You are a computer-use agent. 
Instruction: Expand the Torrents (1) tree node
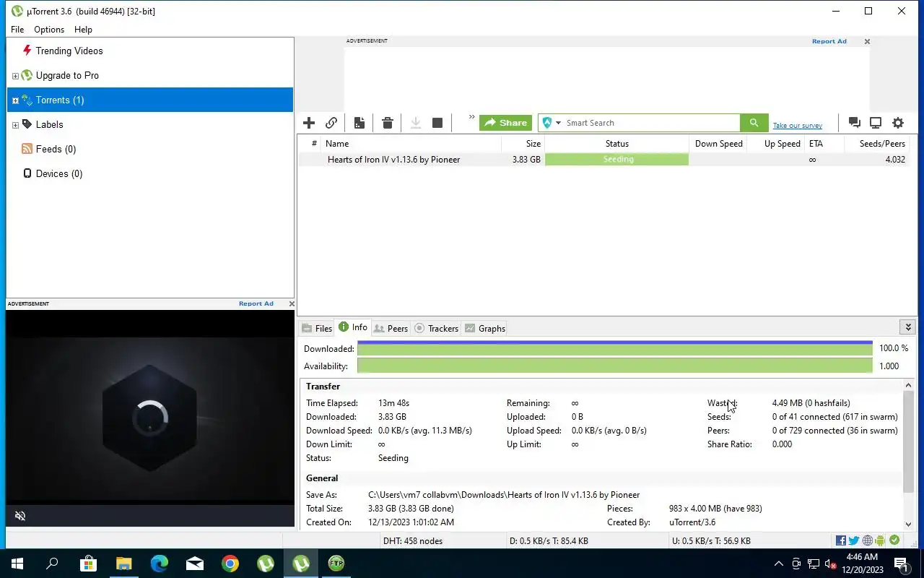(15, 100)
